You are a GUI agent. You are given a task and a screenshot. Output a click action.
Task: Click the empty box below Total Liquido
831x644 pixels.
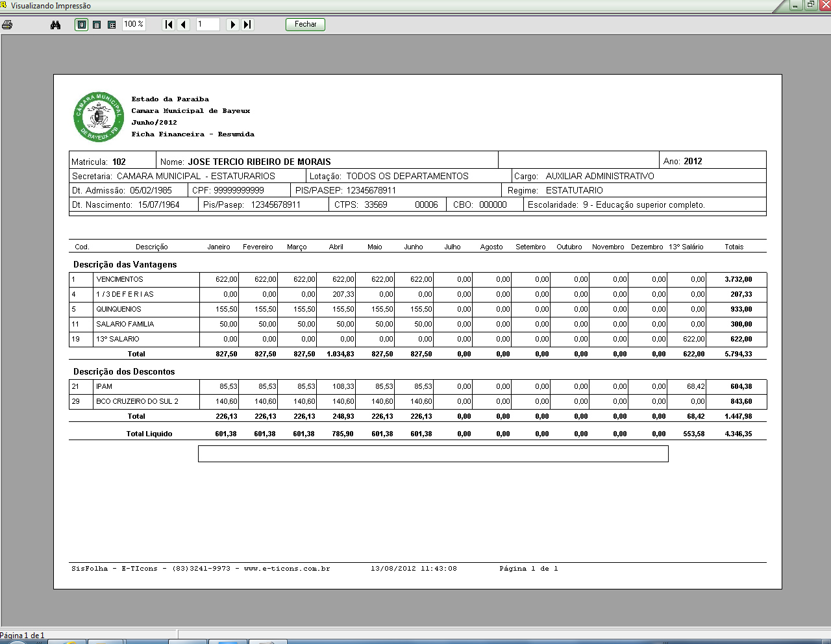(432, 454)
